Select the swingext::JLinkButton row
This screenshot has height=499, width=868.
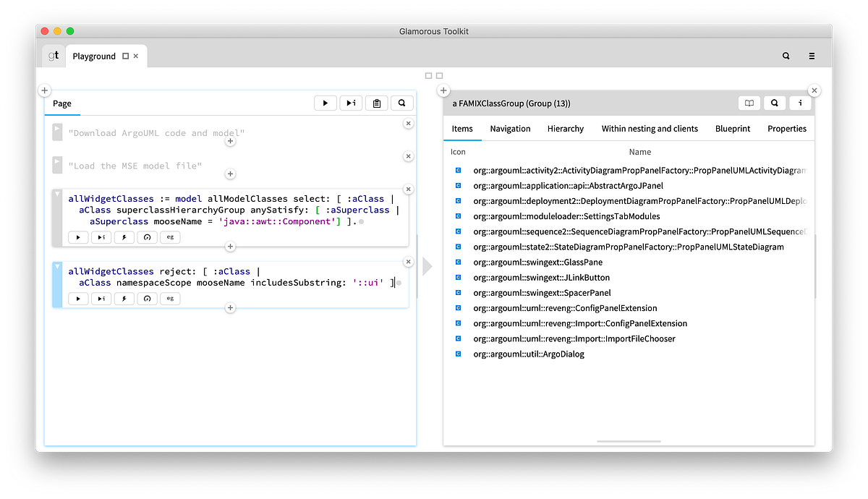coord(629,278)
